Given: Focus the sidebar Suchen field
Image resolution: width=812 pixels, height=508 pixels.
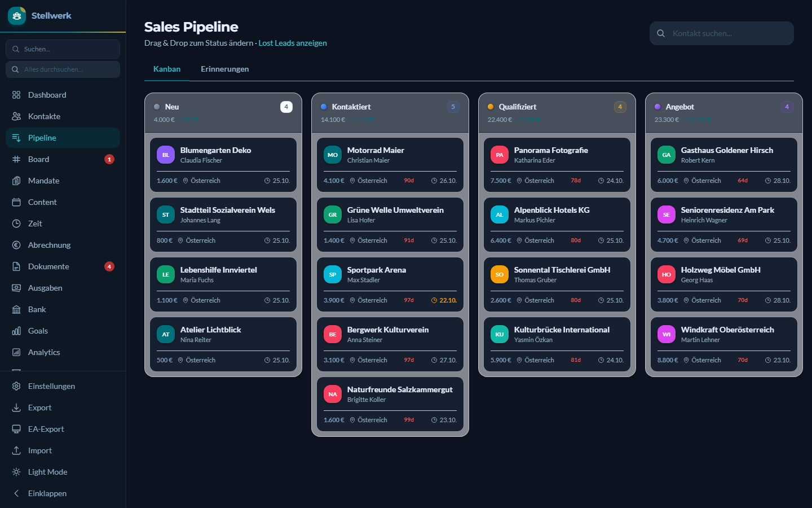Looking at the screenshot, I should pos(63,49).
